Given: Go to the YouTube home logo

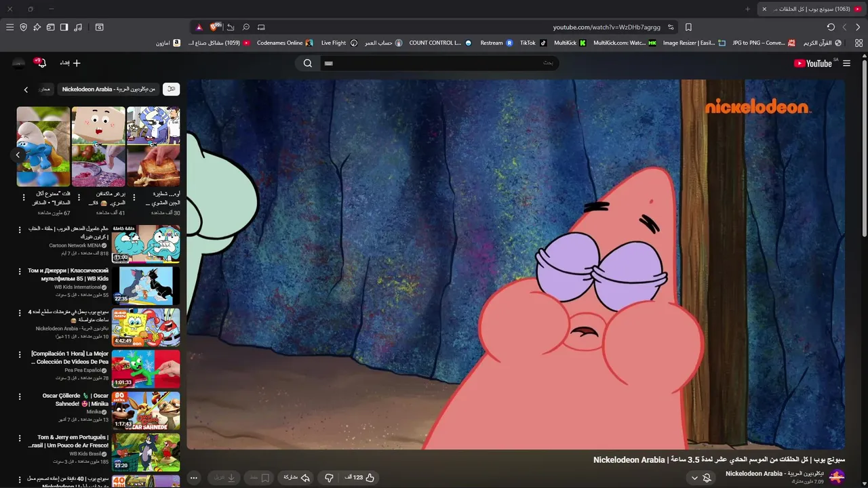Looking at the screenshot, I should point(813,63).
